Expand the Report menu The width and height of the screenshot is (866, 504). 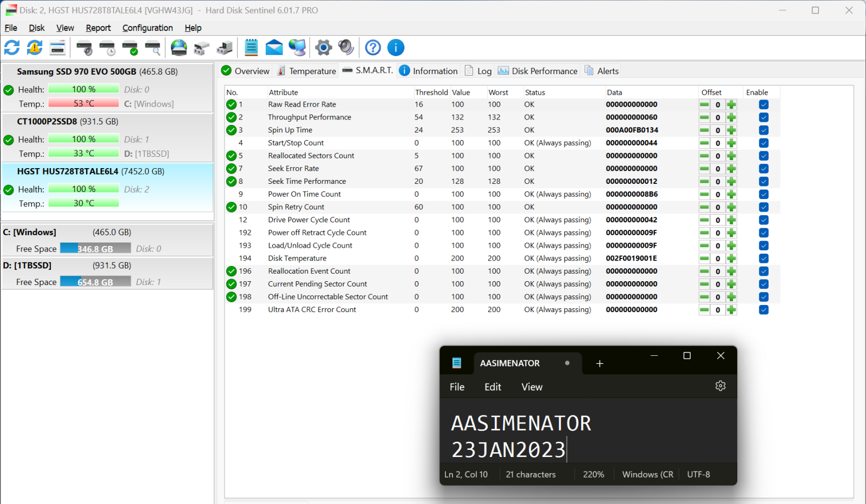[x=98, y=28]
